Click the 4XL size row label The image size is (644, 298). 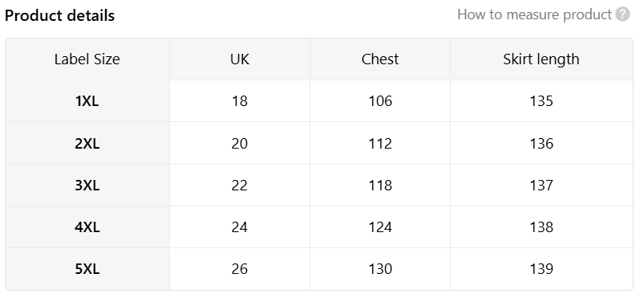pos(87,227)
